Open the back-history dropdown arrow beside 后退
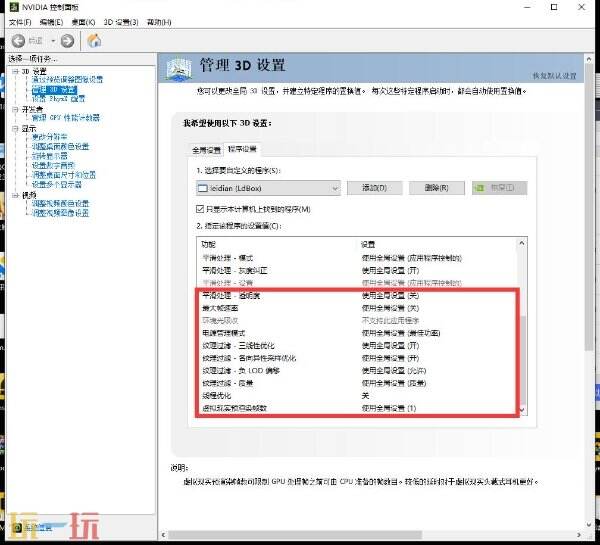600x545 pixels. pos(53,41)
